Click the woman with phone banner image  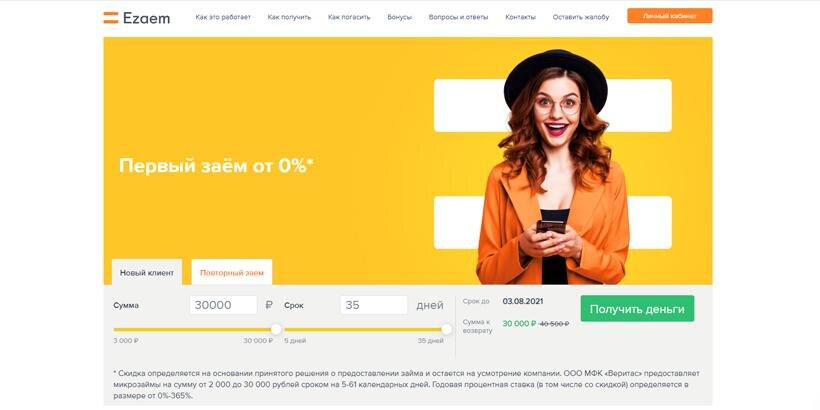[x=553, y=167]
